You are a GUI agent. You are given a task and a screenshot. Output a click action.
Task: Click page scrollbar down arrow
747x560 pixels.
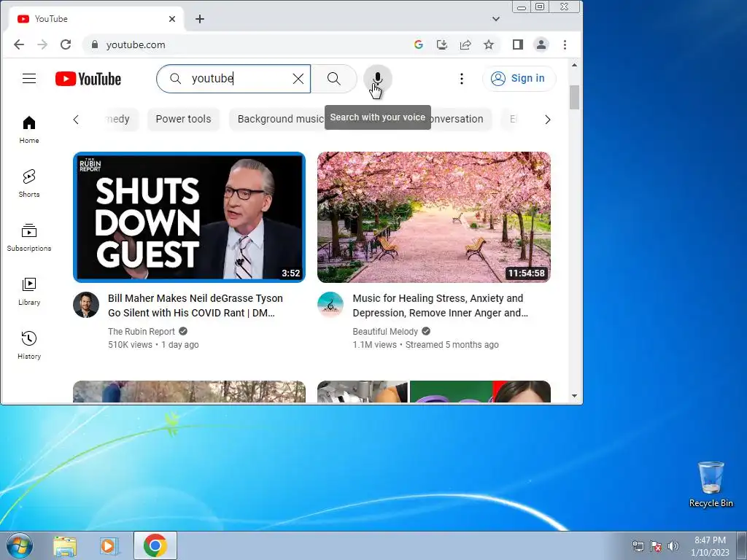click(574, 396)
